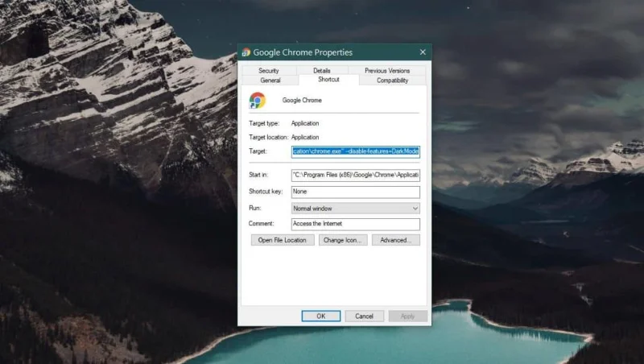
Task: Click the Change Icon button
Action: [343, 240]
